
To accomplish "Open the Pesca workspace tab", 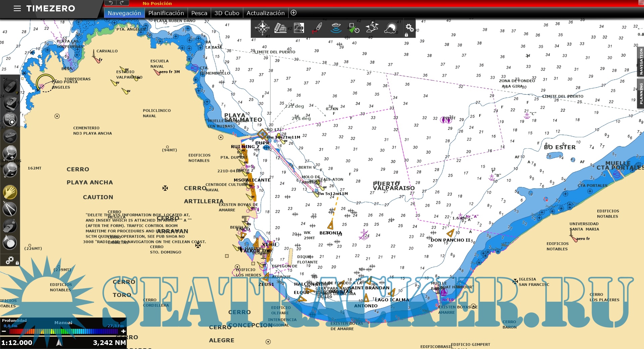I will [x=199, y=13].
